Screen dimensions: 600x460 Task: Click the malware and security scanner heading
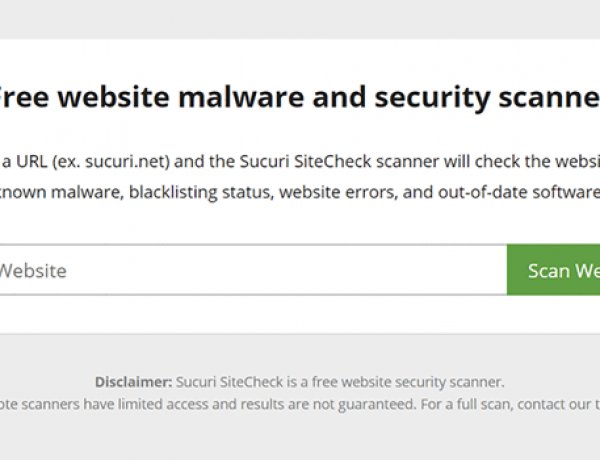coord(300,98)
